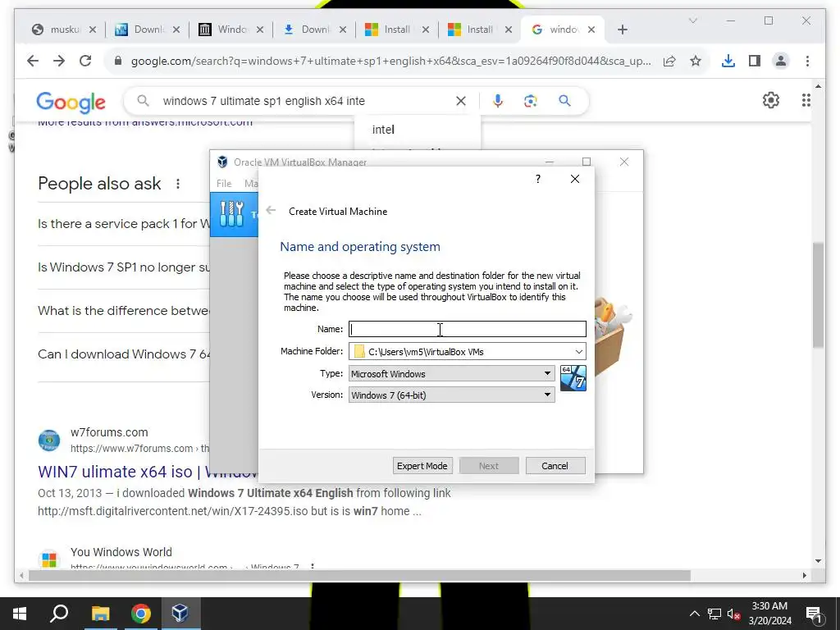Click the VirtualBox Tools icon
The width and height of the screenshot is (840, 630).
pos(232,214)
